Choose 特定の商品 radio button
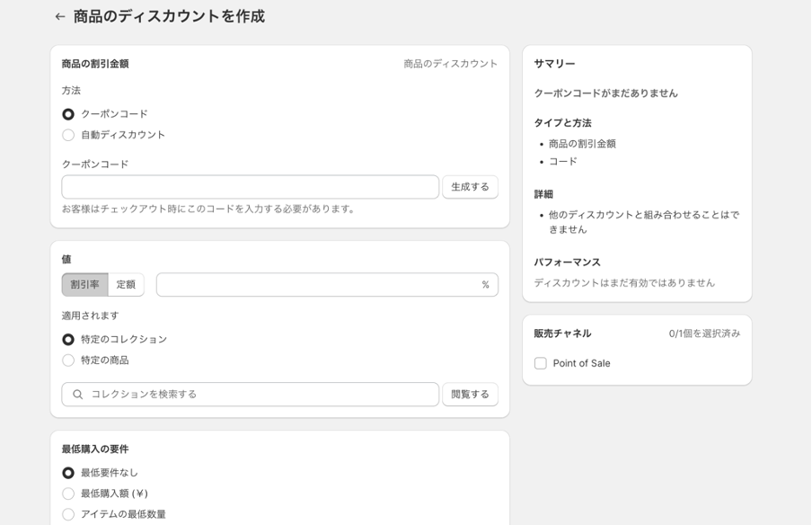Screen dimensions: 812x525 68,360
